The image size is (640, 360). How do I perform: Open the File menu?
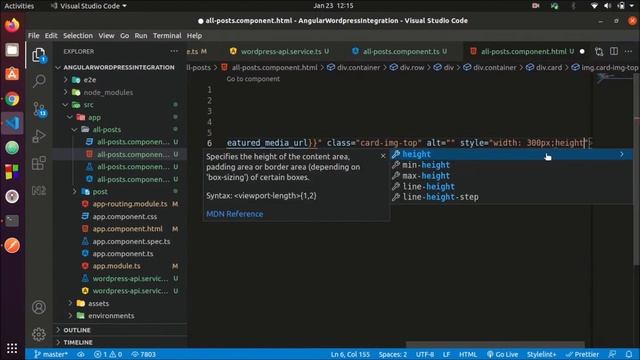pyautogui.click(x=33, y=36)
